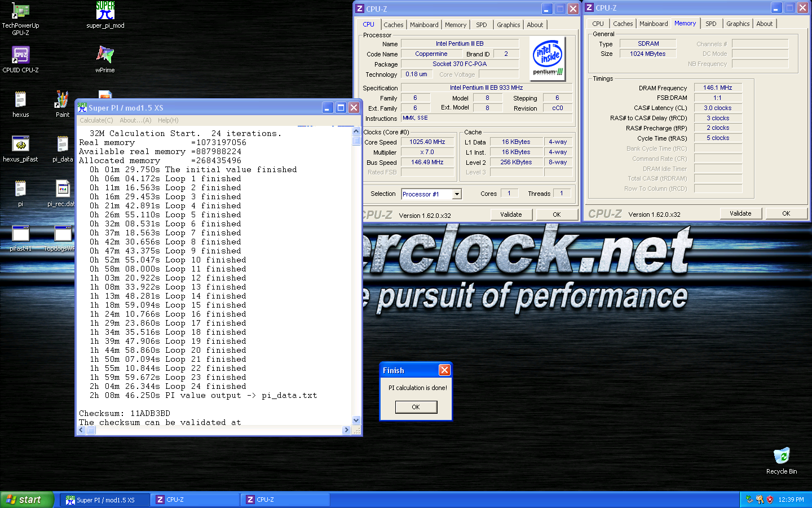The image size is (812, 508).
Task: Click Super PI vertical scrollbar up arrow
Action: 356,131
